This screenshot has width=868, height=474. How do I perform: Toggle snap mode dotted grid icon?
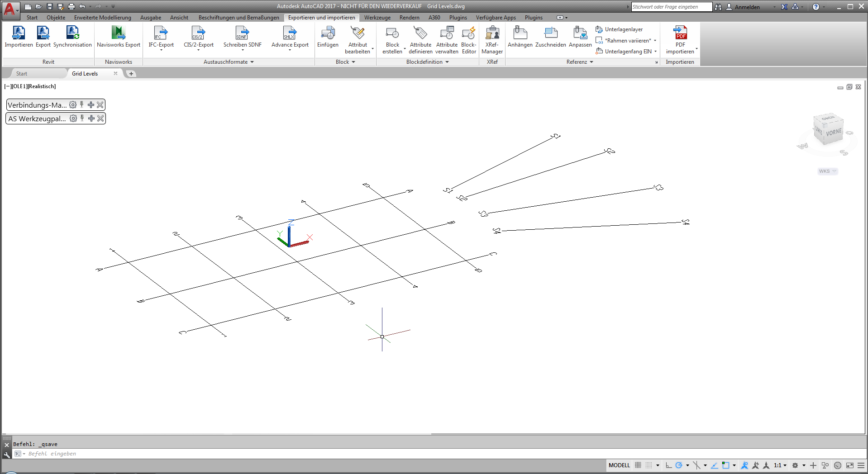point(649,465)
